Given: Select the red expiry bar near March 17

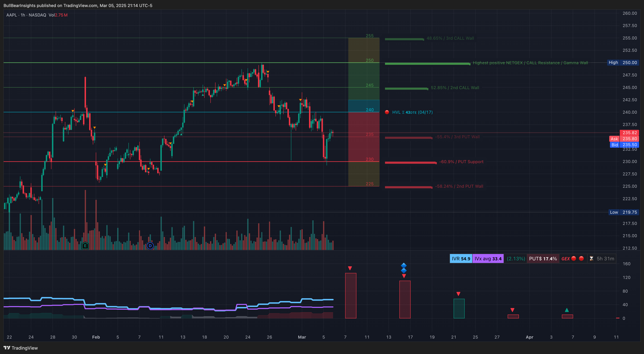Looking at the screenshot, I should coord(405,299).
